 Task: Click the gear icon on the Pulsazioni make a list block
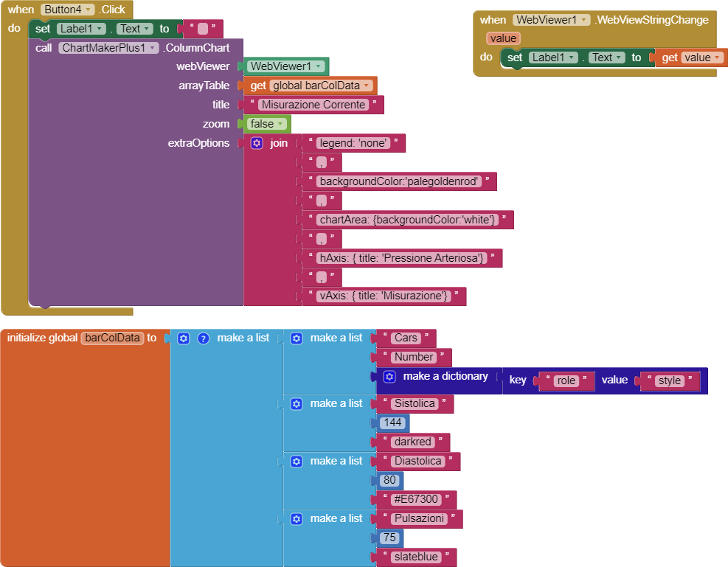point(297,518)
